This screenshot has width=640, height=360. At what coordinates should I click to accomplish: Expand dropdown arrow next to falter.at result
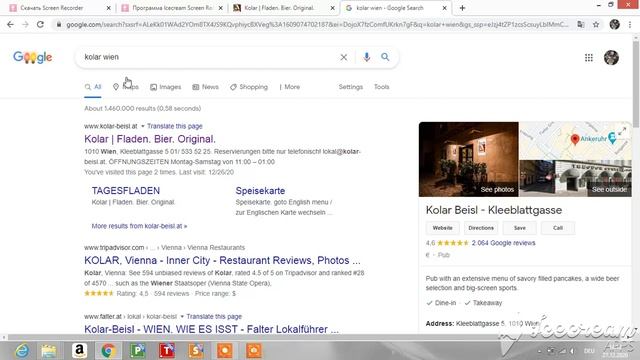click(182, 316)
